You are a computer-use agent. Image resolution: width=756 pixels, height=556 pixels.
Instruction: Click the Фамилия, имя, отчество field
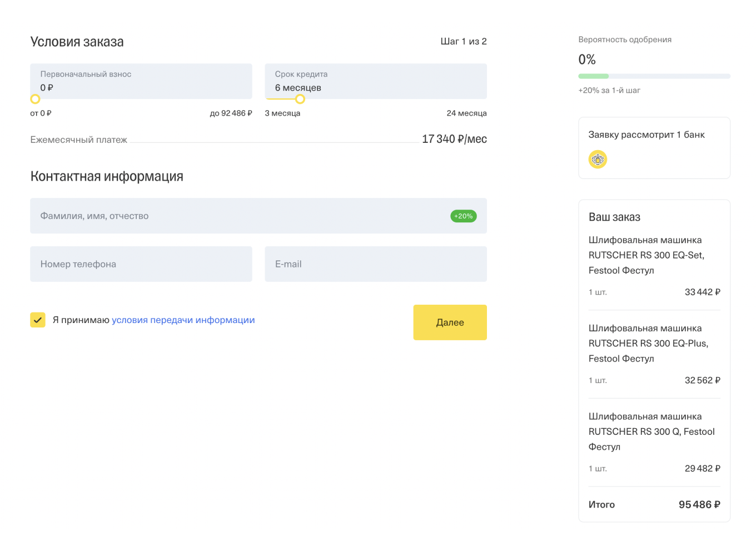(x=239, y=216)
